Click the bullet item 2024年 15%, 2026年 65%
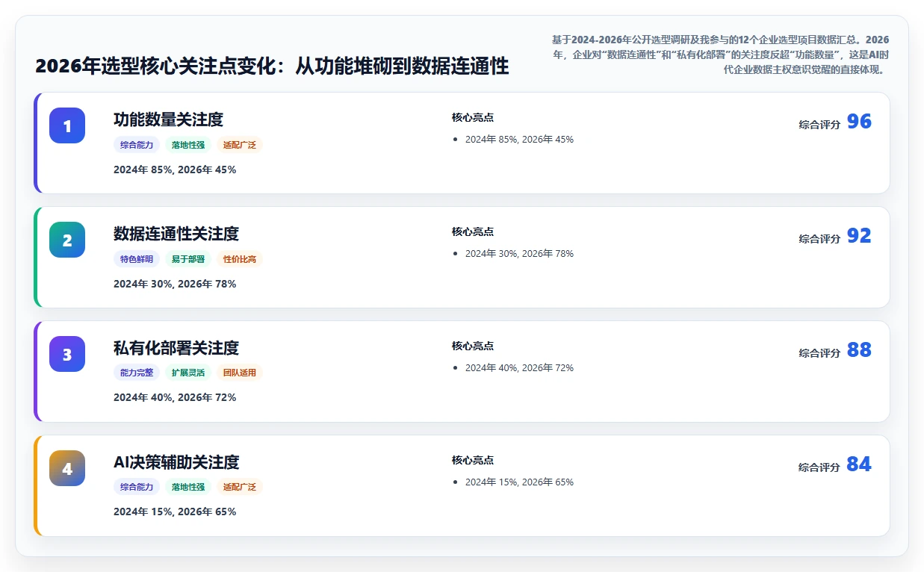The image size is (924, 572). 519,482
